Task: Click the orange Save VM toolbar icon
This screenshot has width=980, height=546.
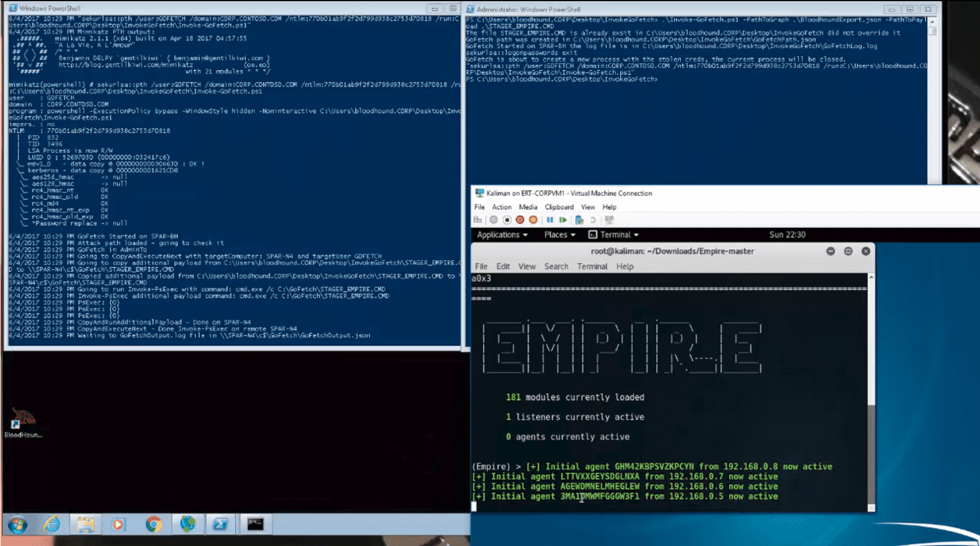Action: point(533,220)
